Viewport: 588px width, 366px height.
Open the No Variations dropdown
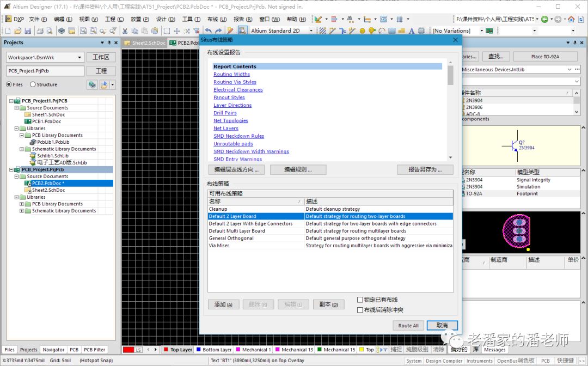[x=481, y=31]
